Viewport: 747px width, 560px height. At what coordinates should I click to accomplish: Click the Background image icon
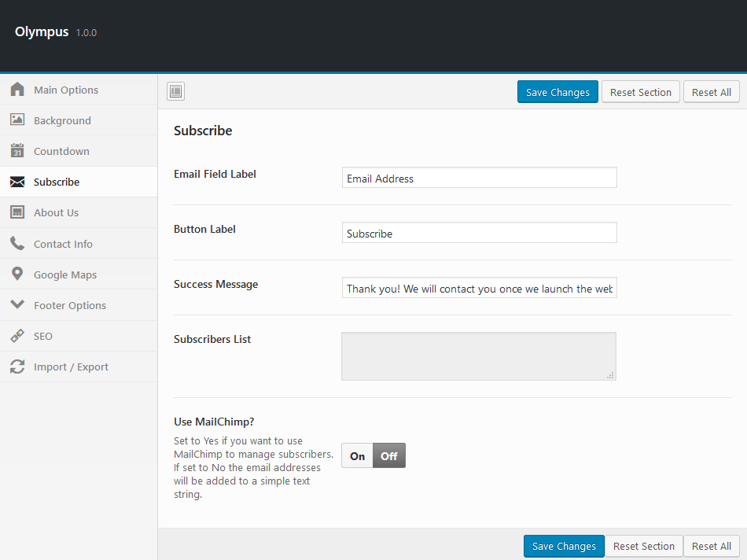[17, 120]
